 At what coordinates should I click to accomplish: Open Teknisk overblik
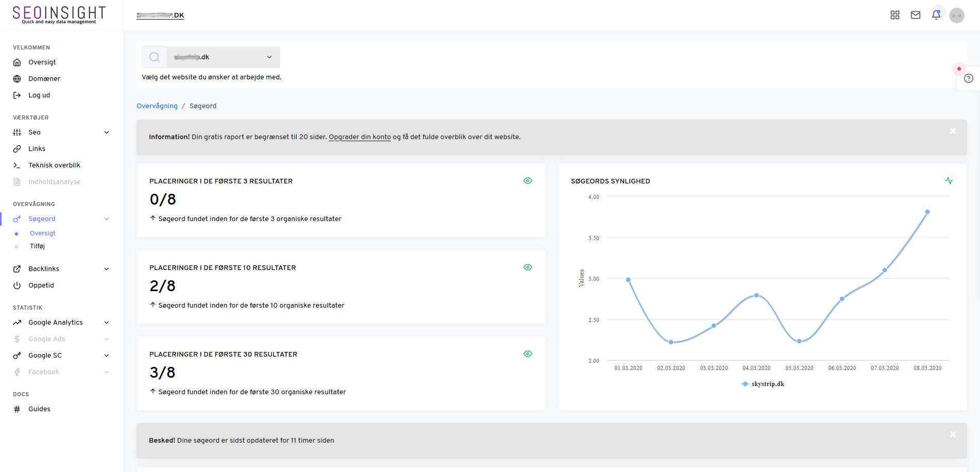[x=55, y=165]
